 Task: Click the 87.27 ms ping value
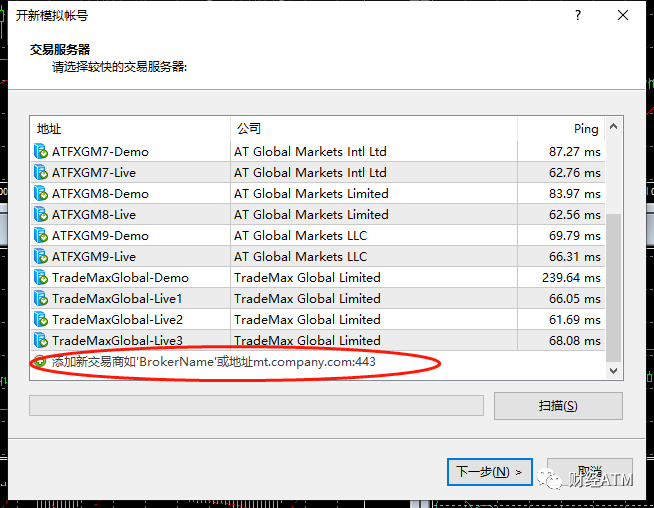click(x=575, y=151)
